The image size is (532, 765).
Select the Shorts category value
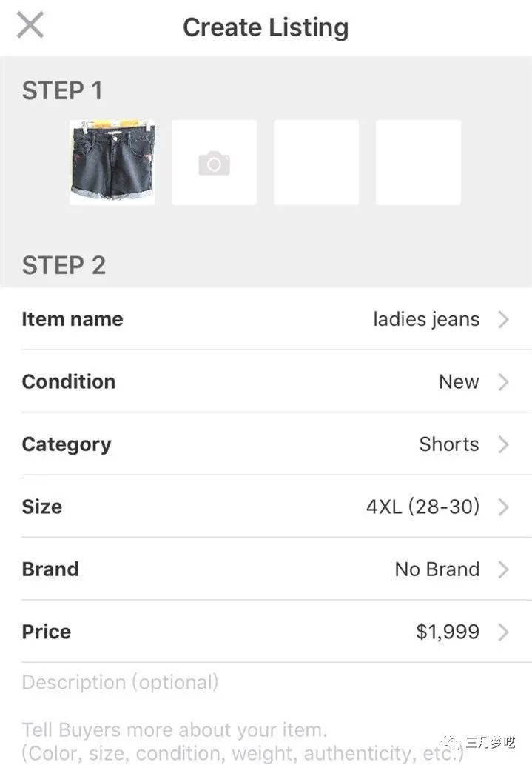(448, 444)
